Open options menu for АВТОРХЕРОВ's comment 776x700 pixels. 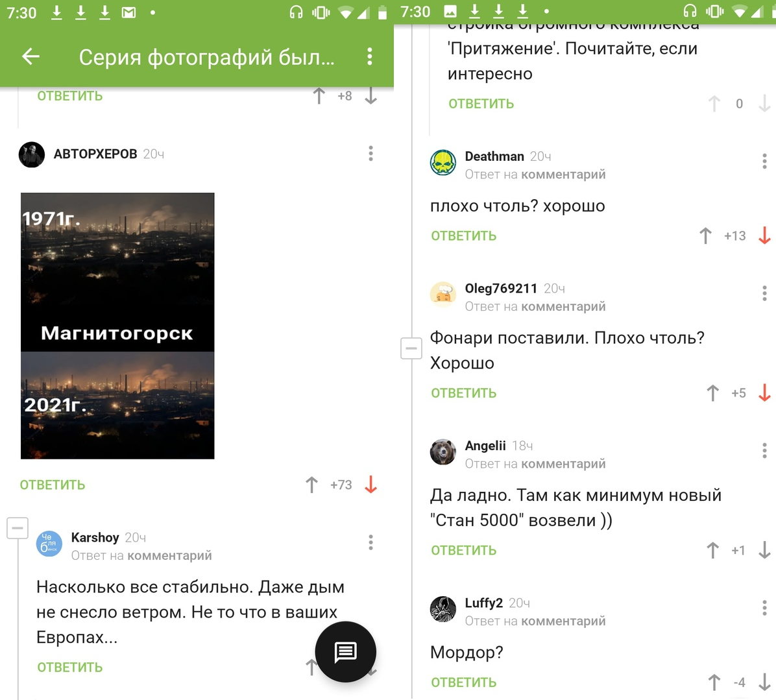click(370, 153)
